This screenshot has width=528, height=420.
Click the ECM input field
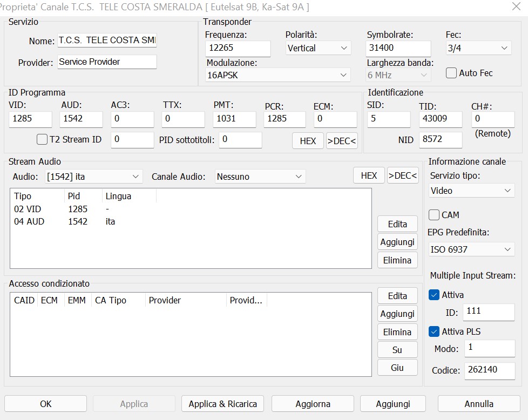pyautogui.click(x=335, y=119)
